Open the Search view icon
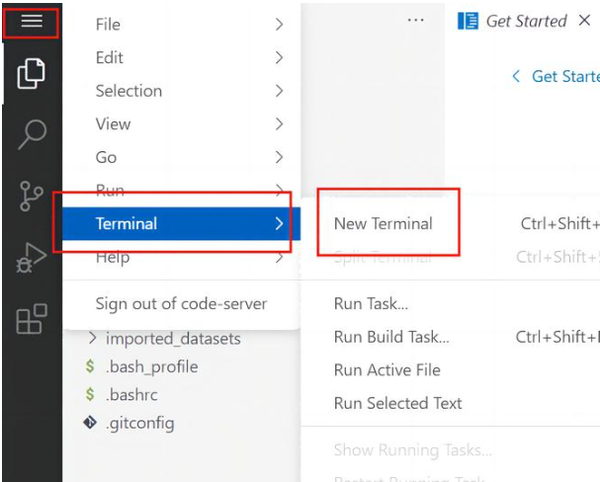This screenshot has width=600, height=482. coord(32,134)
